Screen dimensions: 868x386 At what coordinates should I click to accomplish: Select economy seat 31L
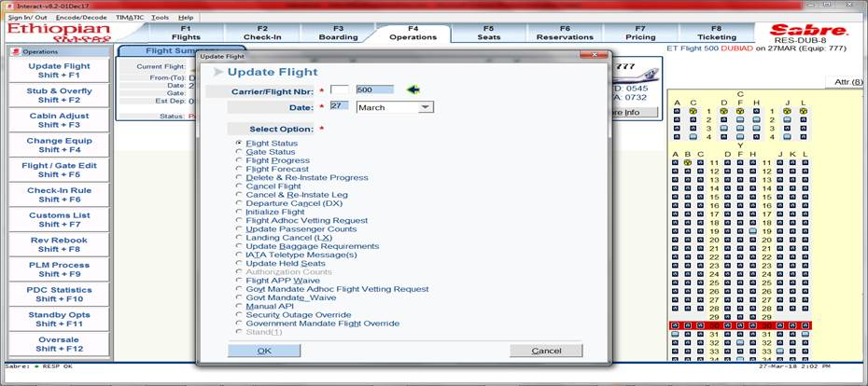[805, 335]
